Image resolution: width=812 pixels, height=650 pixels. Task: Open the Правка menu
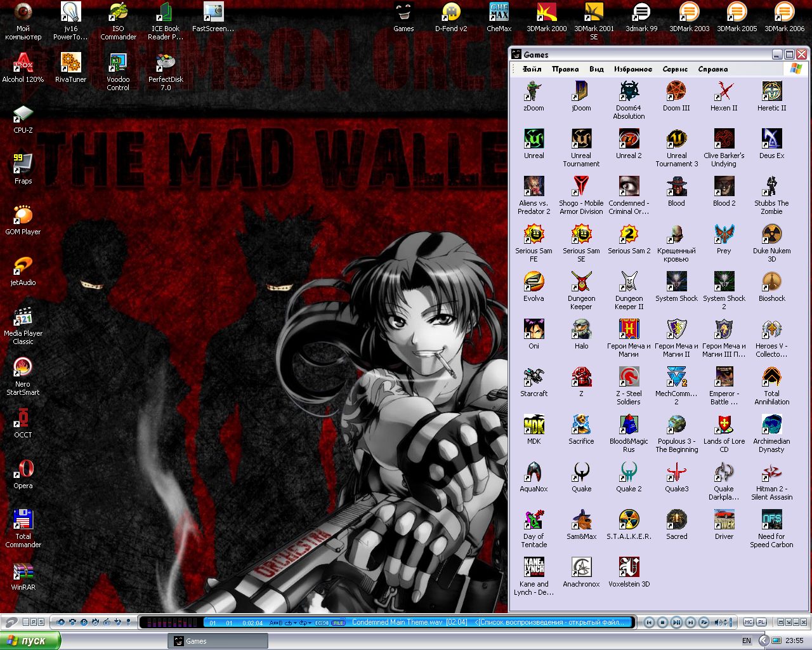565,69
